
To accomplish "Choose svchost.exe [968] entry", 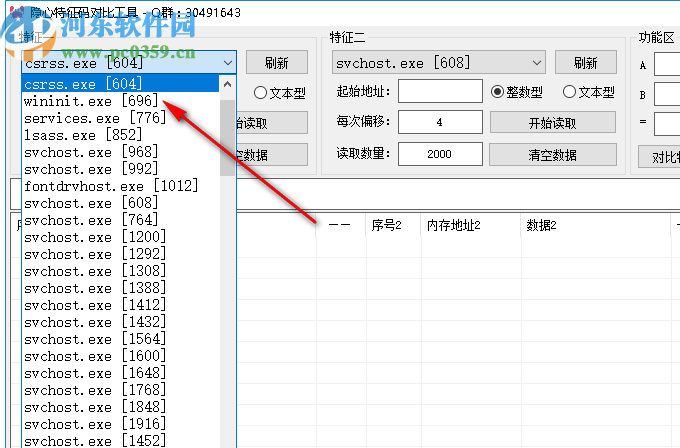I will point(121,152).
